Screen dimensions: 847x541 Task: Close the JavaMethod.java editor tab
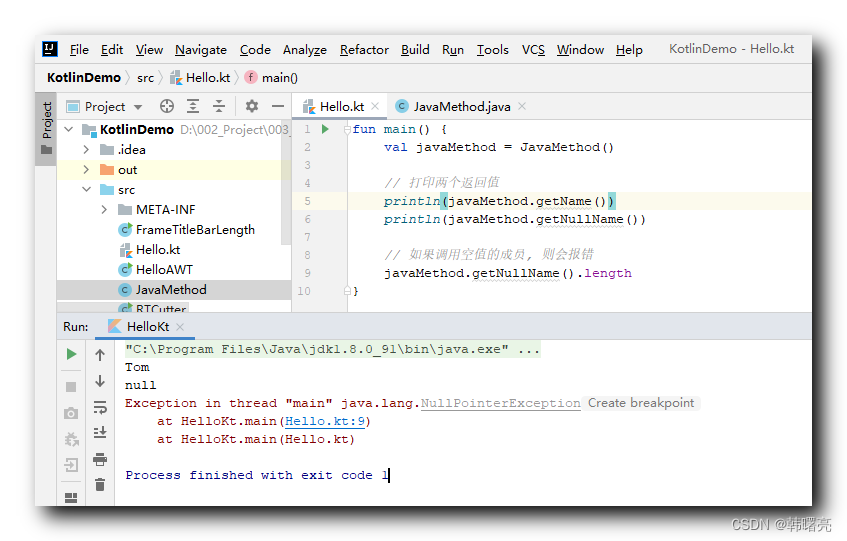522,106
